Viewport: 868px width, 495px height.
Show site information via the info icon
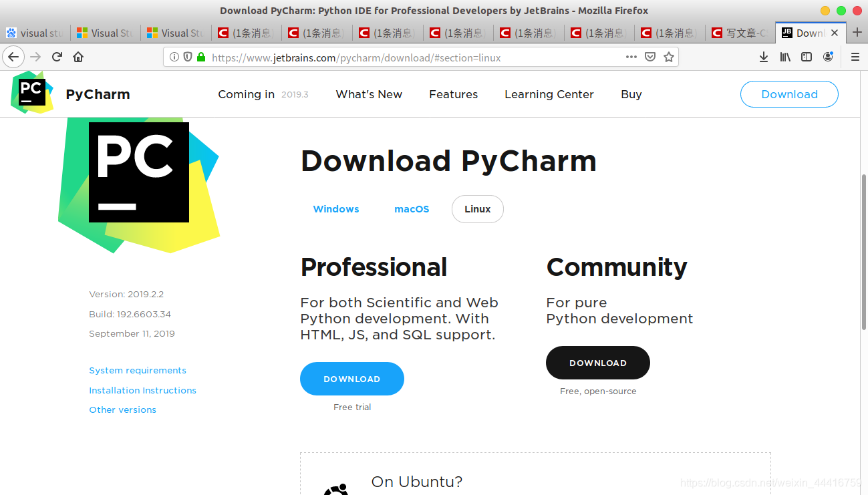point(174,57)
